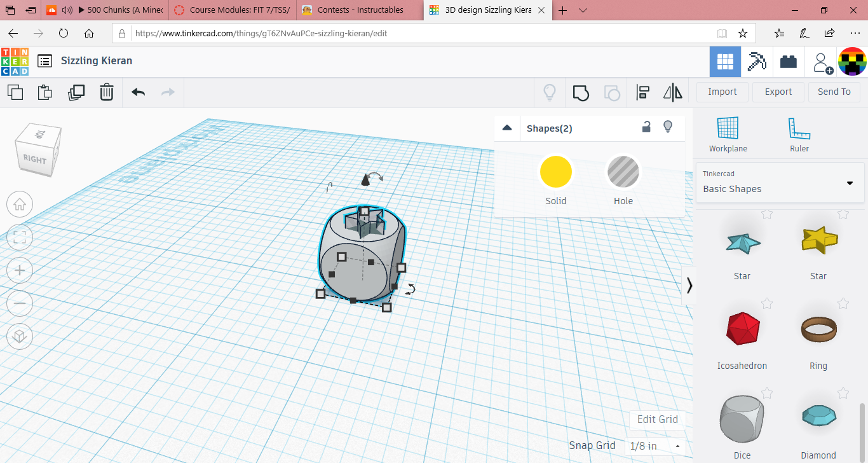Select the Diamond shape thumbnail

tap(818, 416)
